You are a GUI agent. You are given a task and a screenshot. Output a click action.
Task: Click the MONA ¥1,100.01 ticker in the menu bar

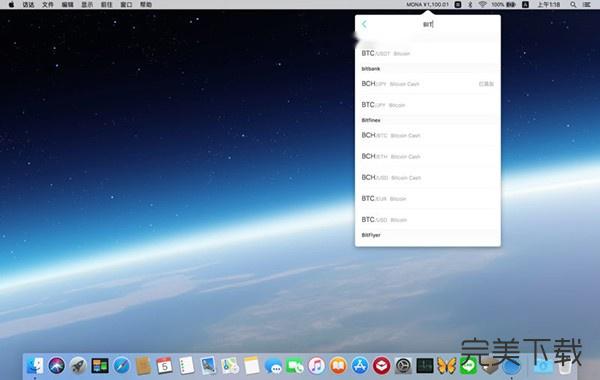427,5
